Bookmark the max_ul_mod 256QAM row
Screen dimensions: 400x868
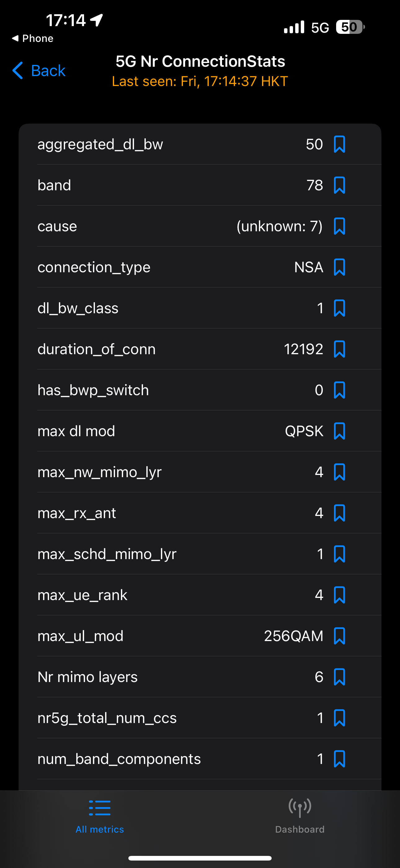pos(339,636)
